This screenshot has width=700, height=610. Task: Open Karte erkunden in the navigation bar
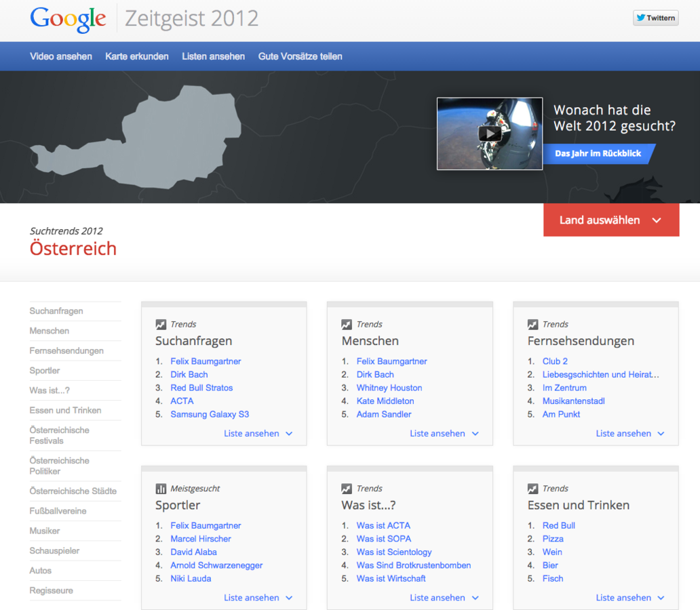point(136,57)
